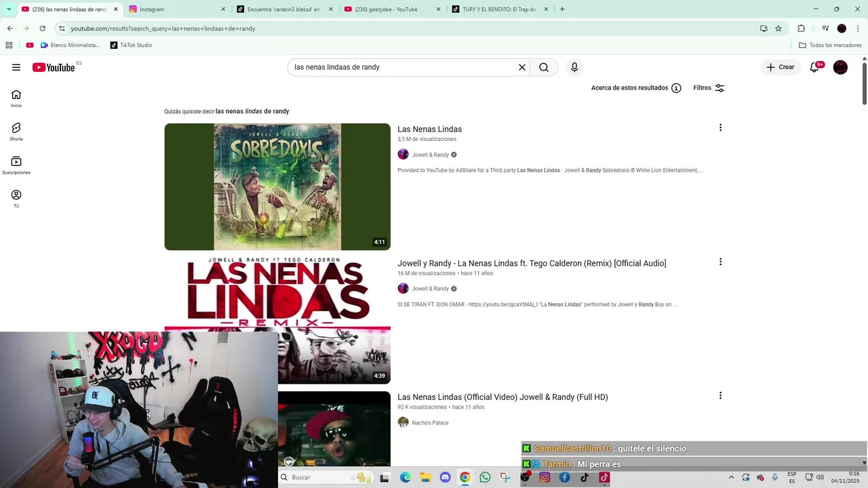The width and height of the screenshot is (868, 488).
Task: Open options menu for Las Nenas Lindas result
Action: [720, 127]
